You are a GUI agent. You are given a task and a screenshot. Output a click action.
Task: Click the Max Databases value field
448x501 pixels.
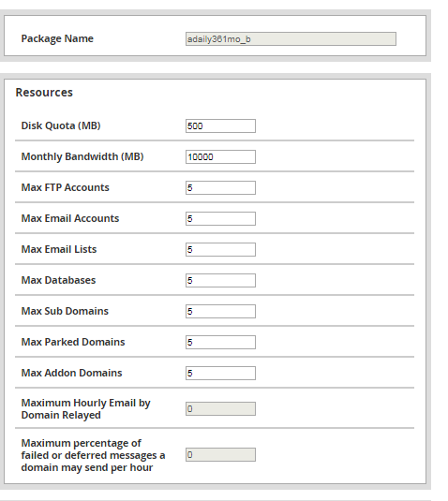tap(220, 280)
